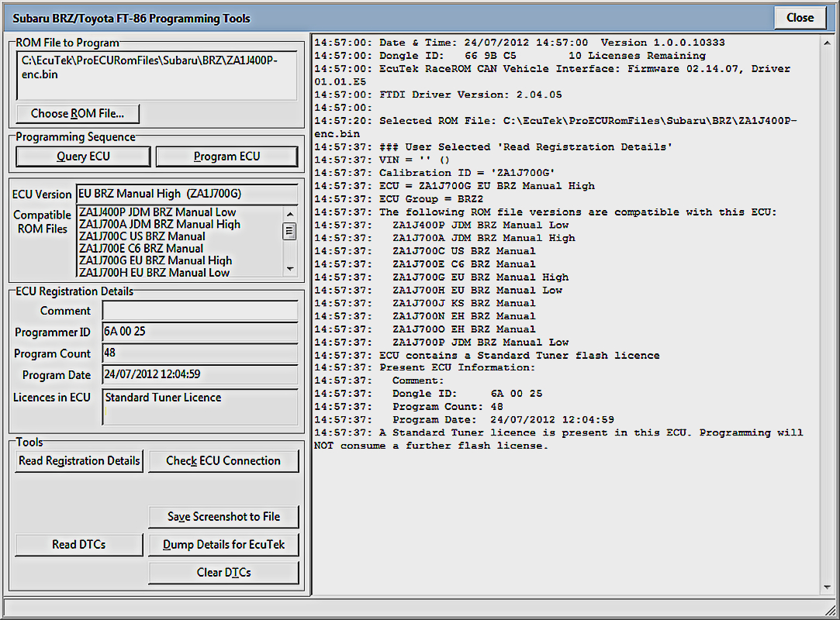The height and width of the screenshot is (620, 840).
Task: Run Check ECU Connection
Action: pyautogui.click(x=223, y=461)
